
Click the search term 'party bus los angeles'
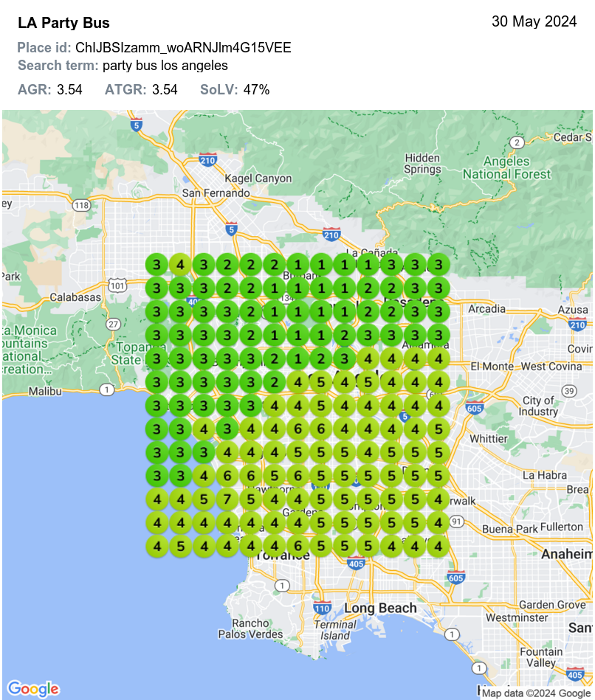(x=165, y=66)
